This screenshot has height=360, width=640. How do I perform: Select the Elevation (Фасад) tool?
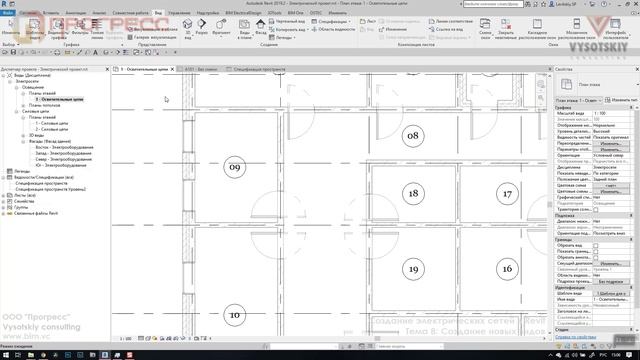[260, 27]
